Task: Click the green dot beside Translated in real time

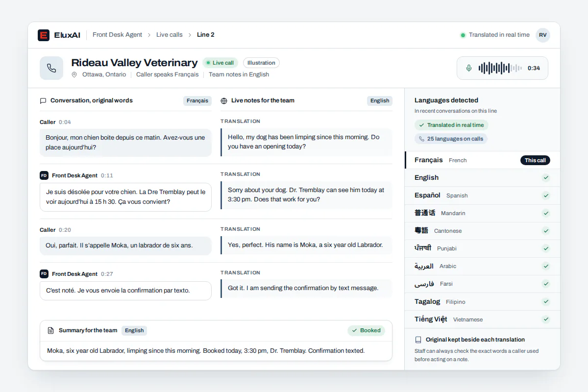Action: 463,35
